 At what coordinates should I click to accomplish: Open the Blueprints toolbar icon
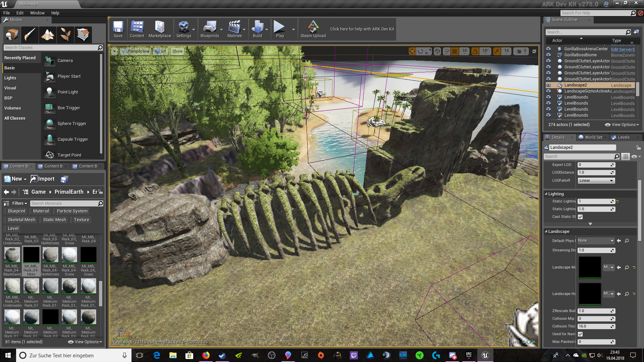(210, 29)
